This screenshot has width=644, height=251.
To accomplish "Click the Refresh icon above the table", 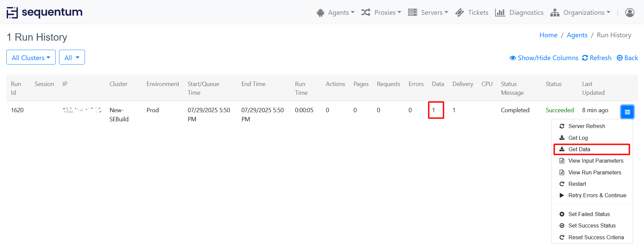I will [x=585, y=58].
